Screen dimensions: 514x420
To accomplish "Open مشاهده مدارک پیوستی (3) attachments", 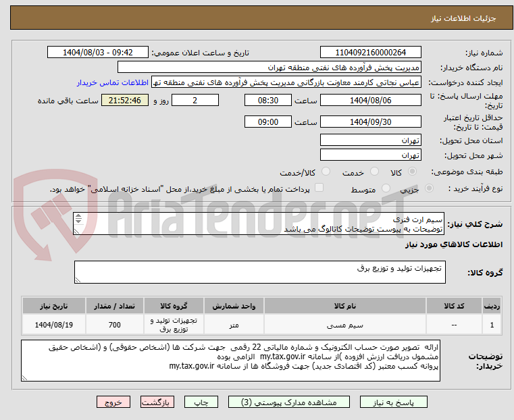I will pyautogui.click(x=289, y=402).
